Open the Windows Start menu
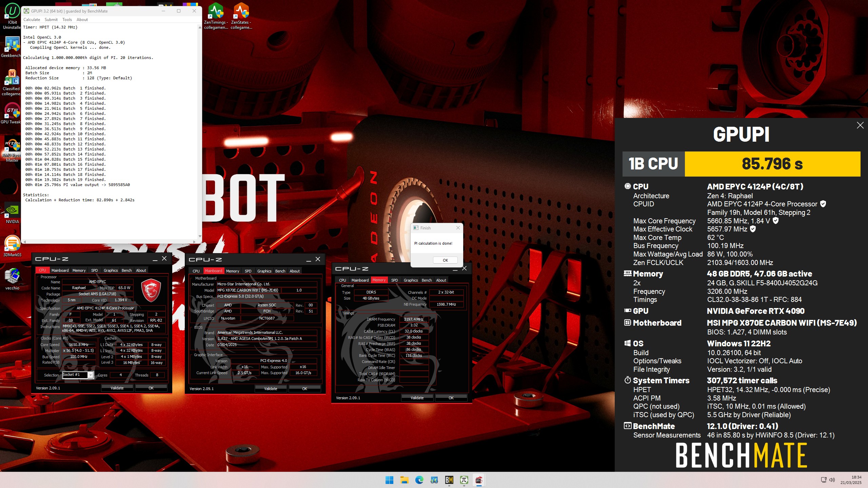Image resolution: width=868 pixels, height=488 pixels. tap(389, 480)
